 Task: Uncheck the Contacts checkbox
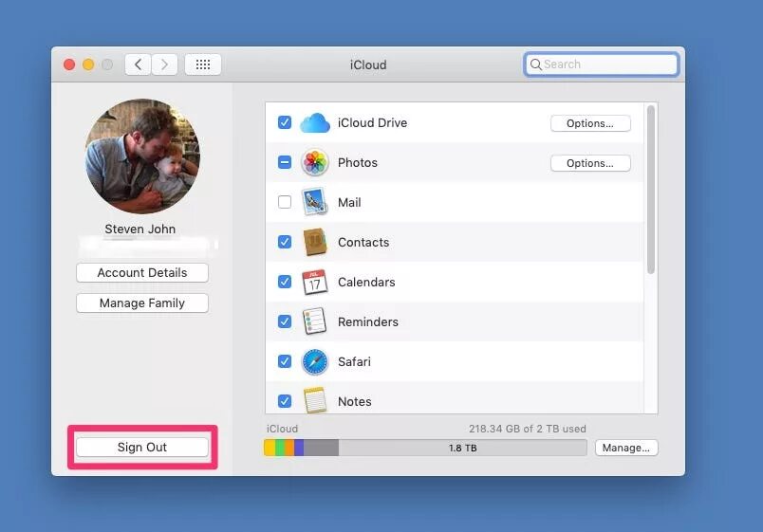coord(285,242)
